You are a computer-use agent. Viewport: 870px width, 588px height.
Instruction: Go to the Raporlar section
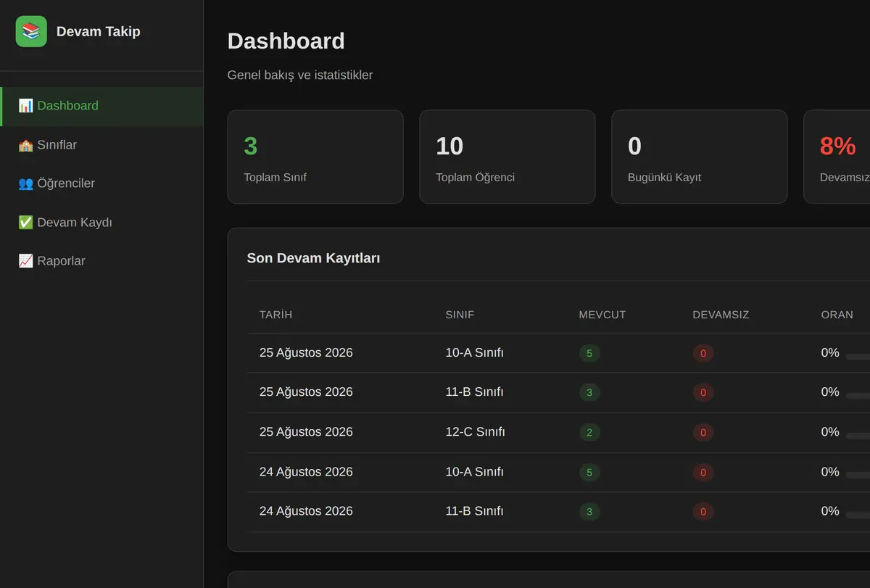click(101, 261)
